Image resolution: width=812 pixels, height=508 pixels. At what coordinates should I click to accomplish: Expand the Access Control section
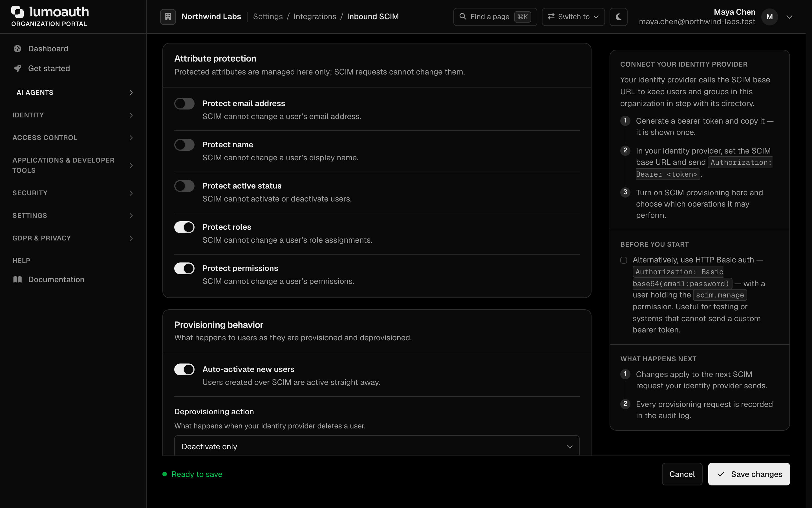(73, 138)
